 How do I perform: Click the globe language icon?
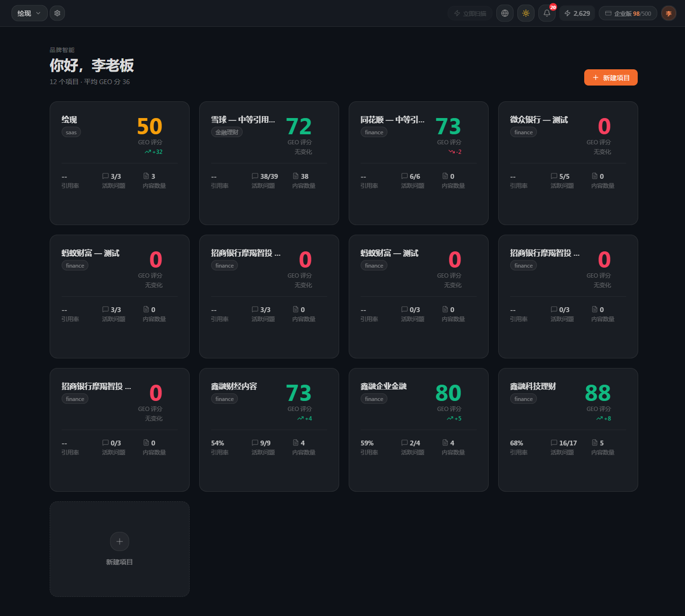click(x=505, y=13)
